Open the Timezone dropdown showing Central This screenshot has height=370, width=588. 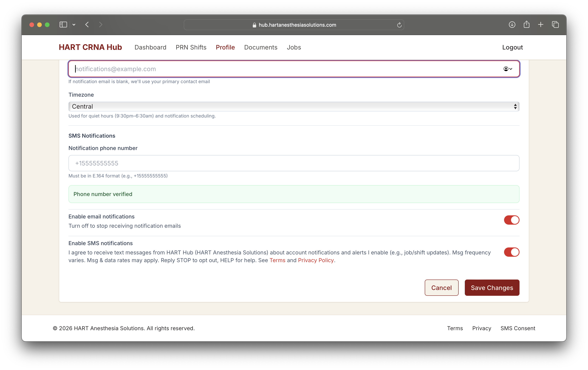294,106
